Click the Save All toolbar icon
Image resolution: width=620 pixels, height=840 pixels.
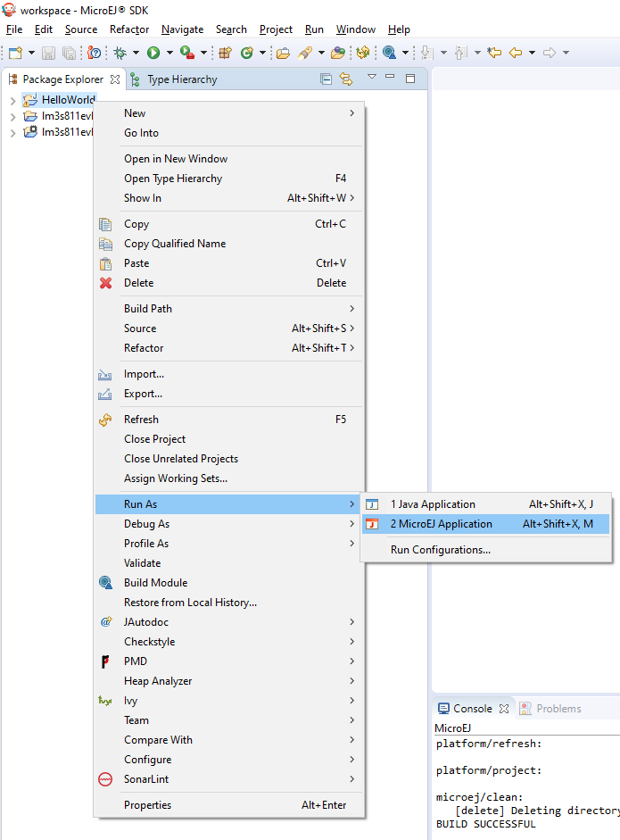click(x=69, y=53)
